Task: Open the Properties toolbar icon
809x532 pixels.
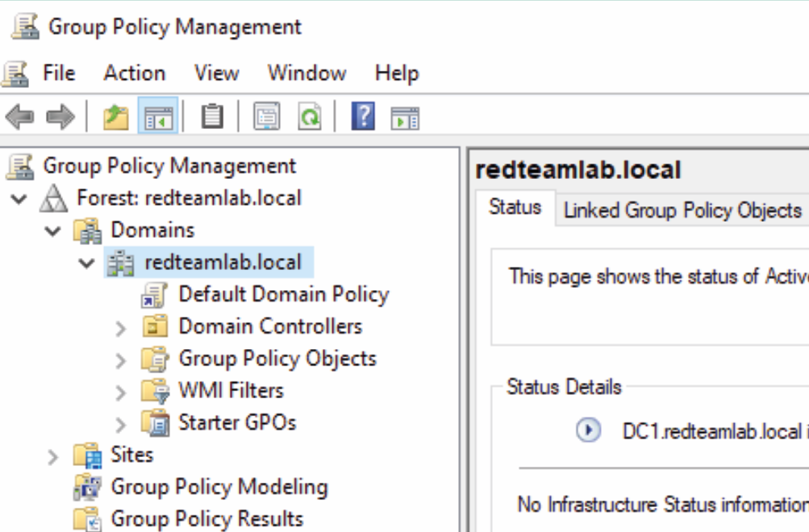Action: 267,117
